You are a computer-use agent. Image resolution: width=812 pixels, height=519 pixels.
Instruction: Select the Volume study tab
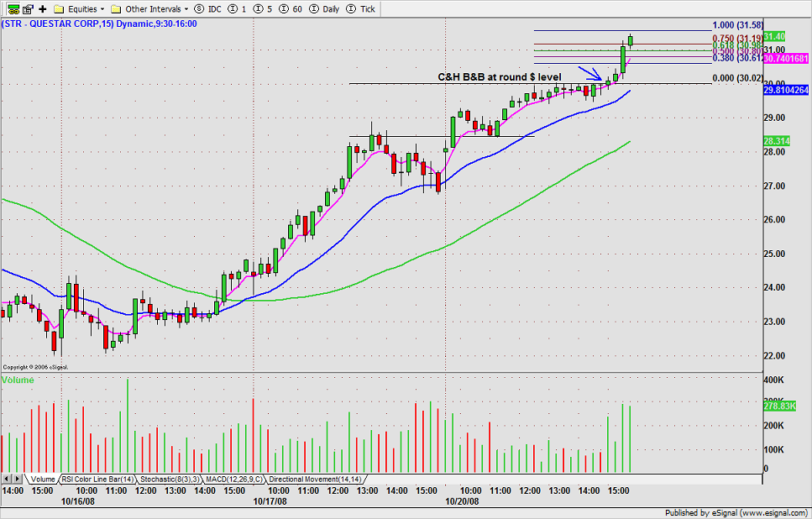click(x=42, y=480)
